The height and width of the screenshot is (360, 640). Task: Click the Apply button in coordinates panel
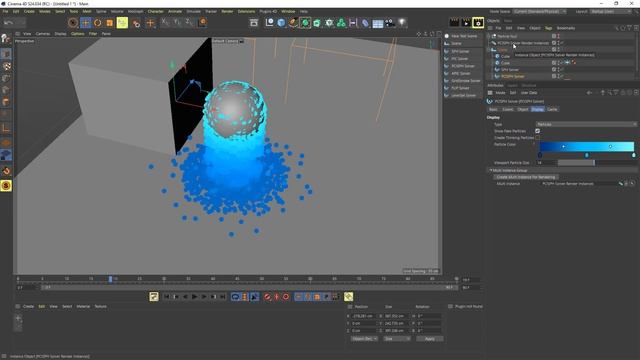tap(429, 339)
